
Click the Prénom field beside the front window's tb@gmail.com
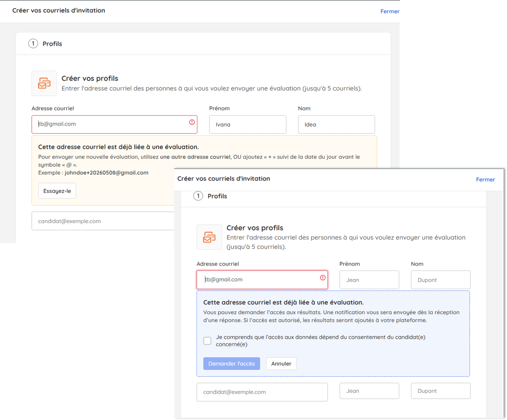pos(369,280)
